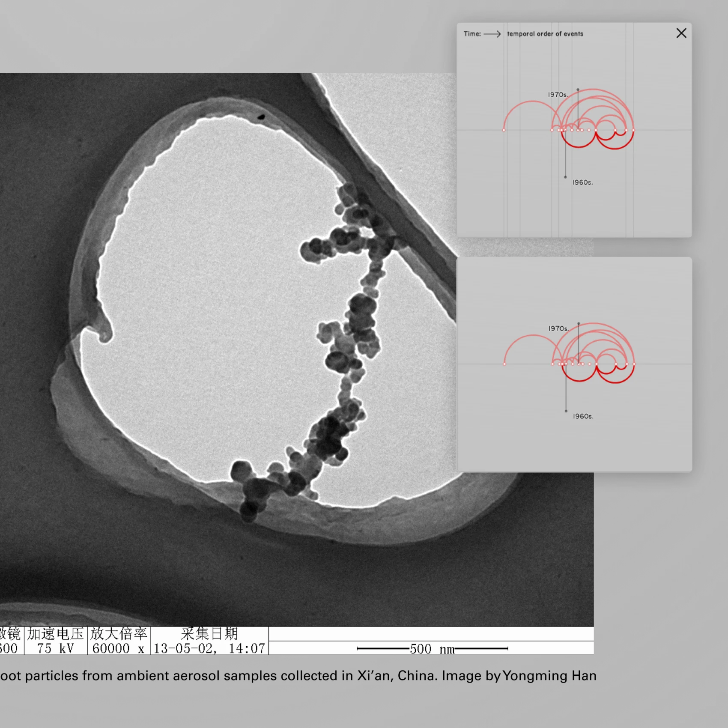
Task: Click the Time arrow icon in legend
Action: point(492,34)
